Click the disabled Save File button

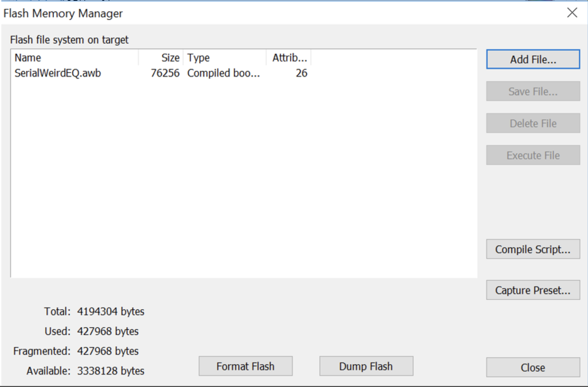[x=532, y=91]
